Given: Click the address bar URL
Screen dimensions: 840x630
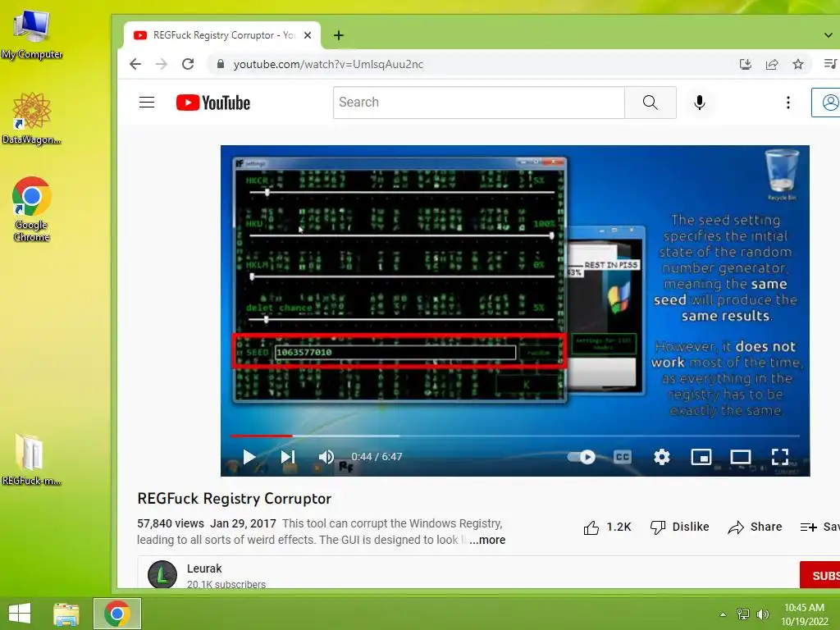Looking at the screenshot, I should click(328, 64).
